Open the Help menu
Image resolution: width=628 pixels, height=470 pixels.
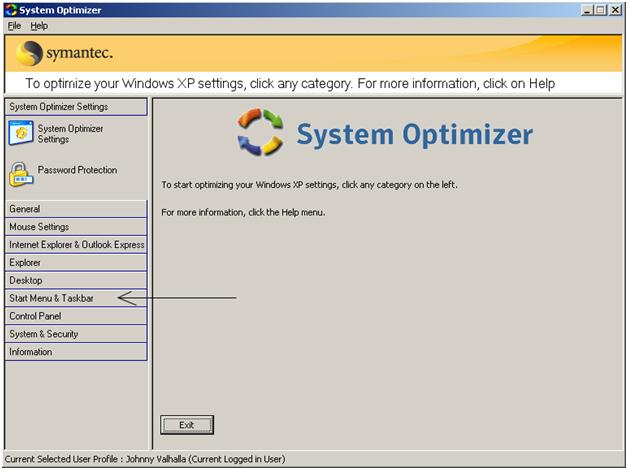coord(39,26)
